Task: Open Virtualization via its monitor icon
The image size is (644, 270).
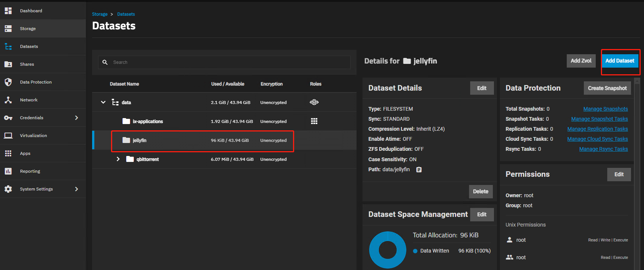Action: tap(8, 136)
